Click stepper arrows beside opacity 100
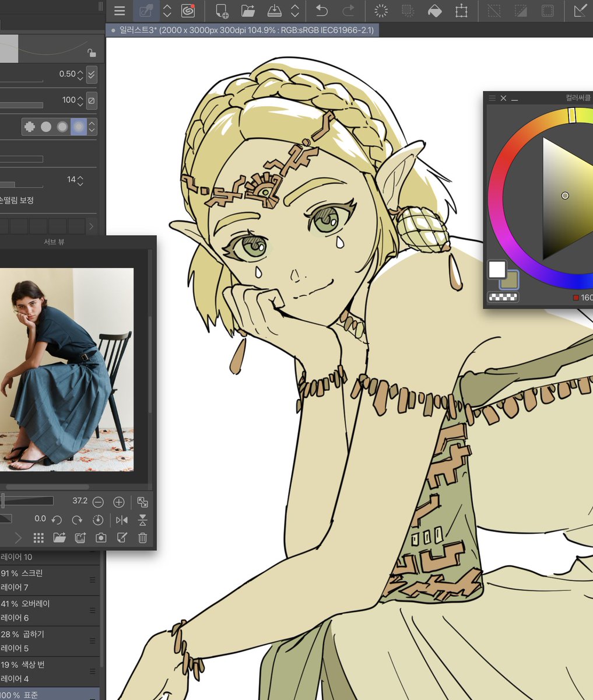The image size is (593, 700). (x=80, y=100)
